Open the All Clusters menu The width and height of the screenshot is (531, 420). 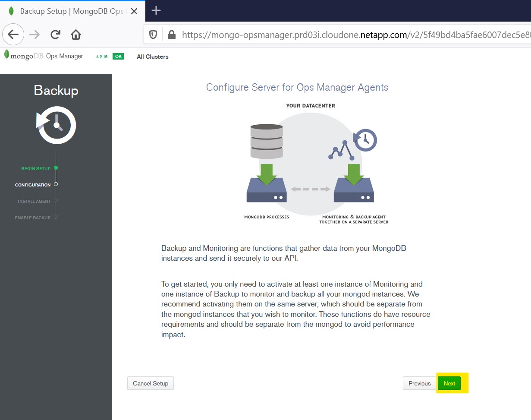coord(152,57)
